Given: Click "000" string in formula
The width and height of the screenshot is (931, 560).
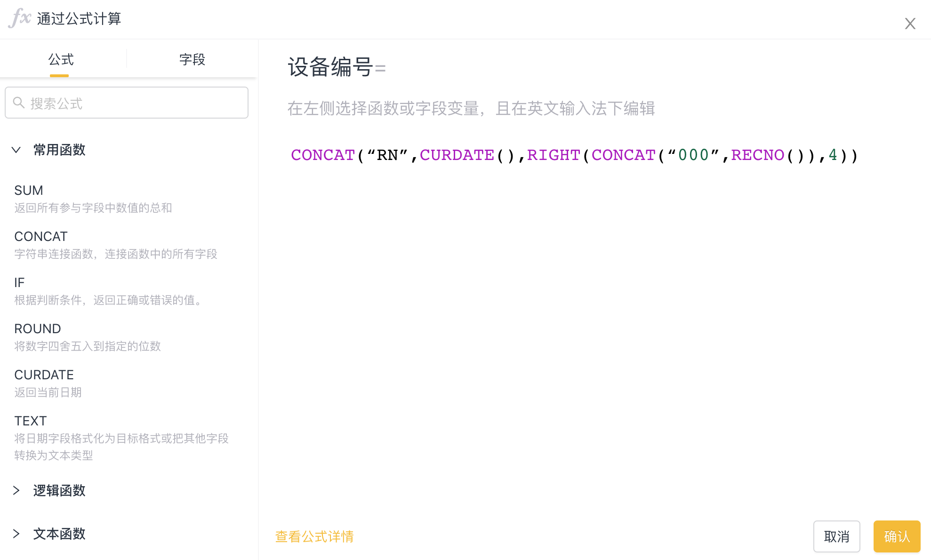Looking at the screenshot, I should click(693, 155).
